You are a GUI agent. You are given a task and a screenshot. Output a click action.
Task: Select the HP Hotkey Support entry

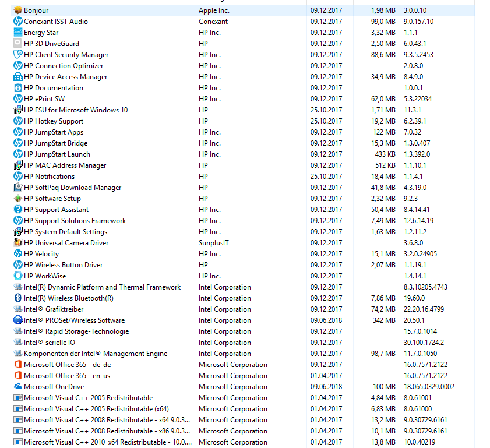[x=243, y=121]
